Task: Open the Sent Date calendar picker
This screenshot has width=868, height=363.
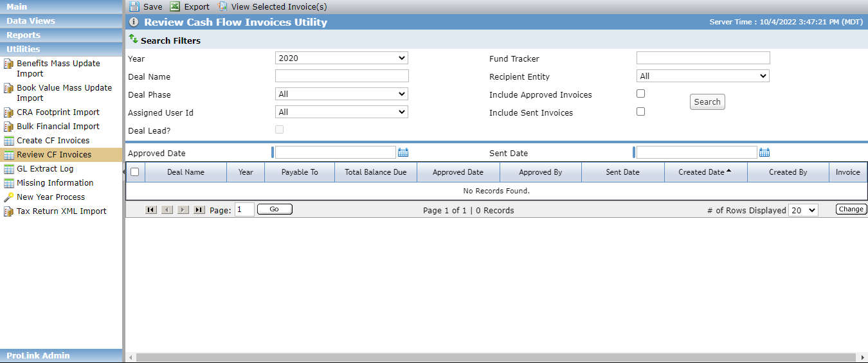Action: (x=764, y=152)
